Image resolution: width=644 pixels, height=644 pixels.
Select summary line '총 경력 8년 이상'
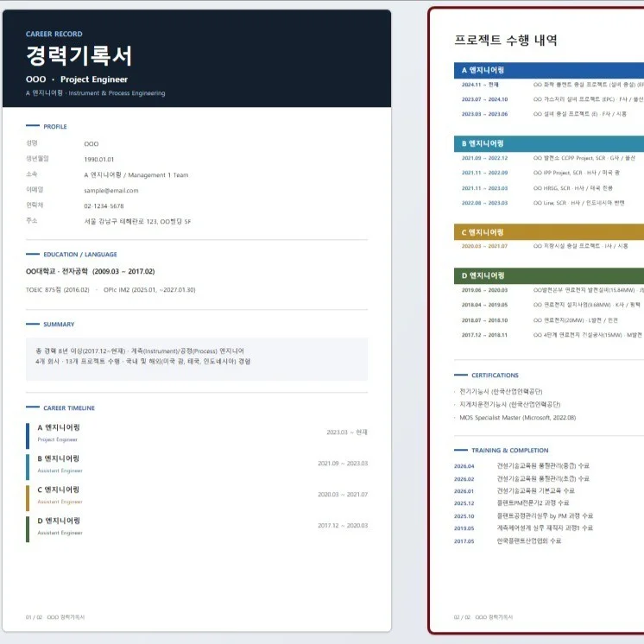(x=60, y=351)
